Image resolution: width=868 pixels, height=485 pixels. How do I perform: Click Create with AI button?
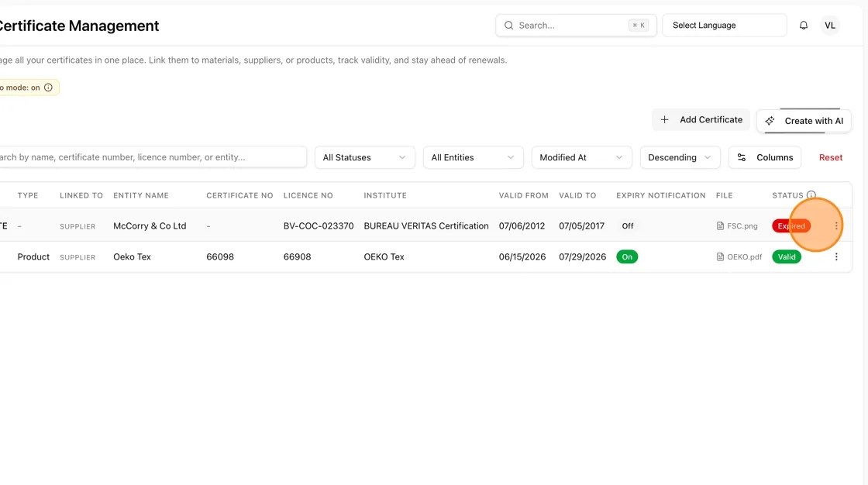click(x=804, y=121)
